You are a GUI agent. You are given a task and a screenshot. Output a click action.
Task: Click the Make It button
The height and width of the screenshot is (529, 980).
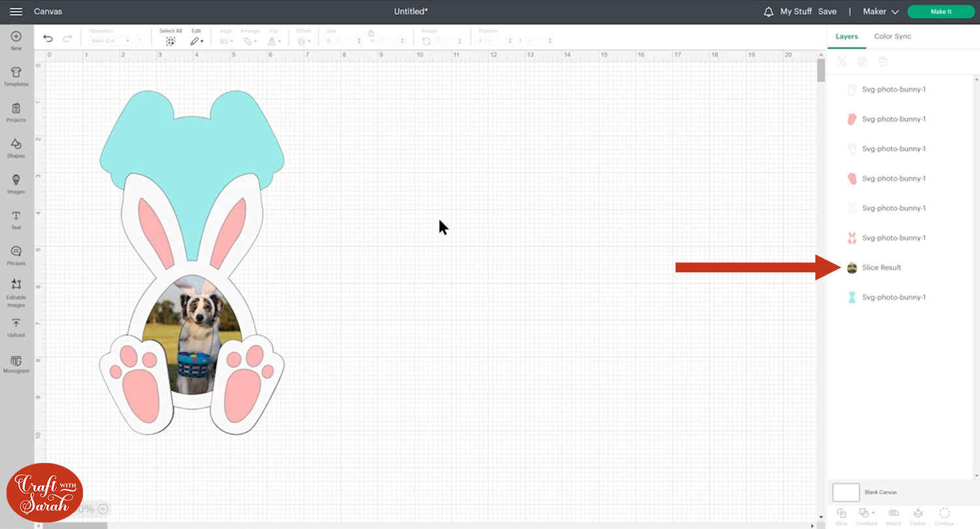941,11
